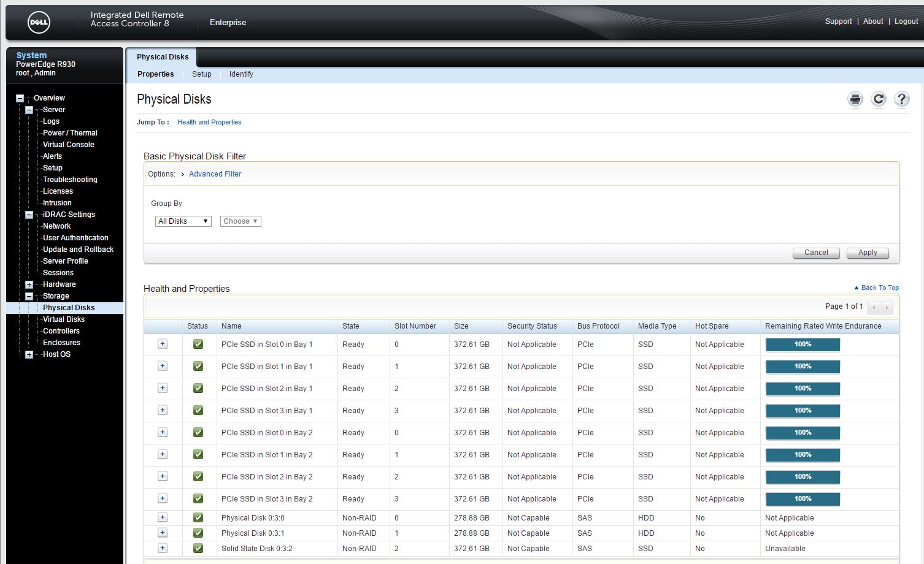Click the print page icon

point(855,99)
